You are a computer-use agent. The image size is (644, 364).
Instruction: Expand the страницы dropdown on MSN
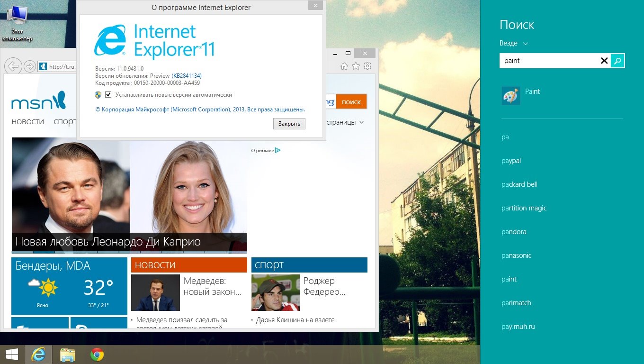[344, 122]
